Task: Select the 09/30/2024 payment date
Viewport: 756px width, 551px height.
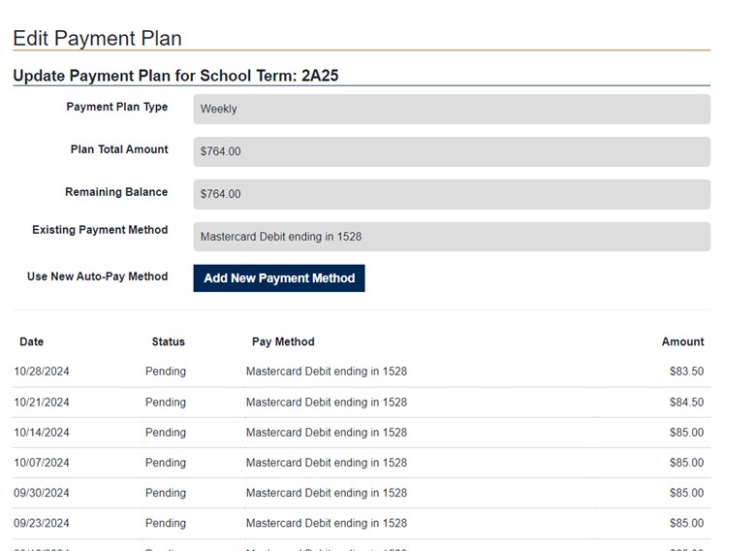Action: click(42, 493)
